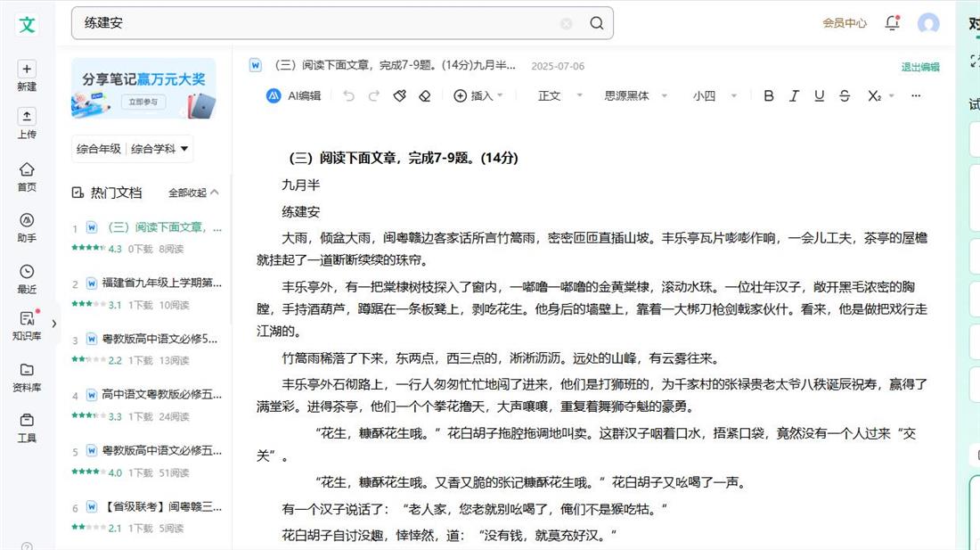The image size is (980, 550).
Task: Go to 首页 home in sidebar
Action: (27, 176)
